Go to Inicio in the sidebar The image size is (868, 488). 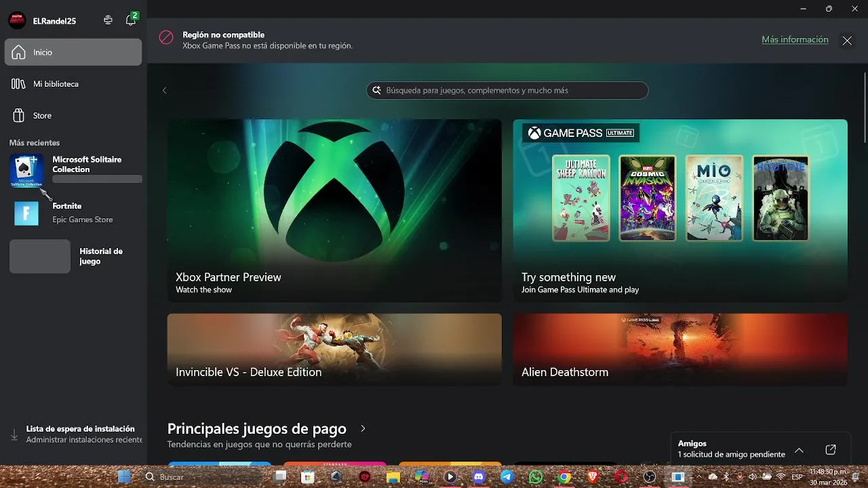coord(73,52)
